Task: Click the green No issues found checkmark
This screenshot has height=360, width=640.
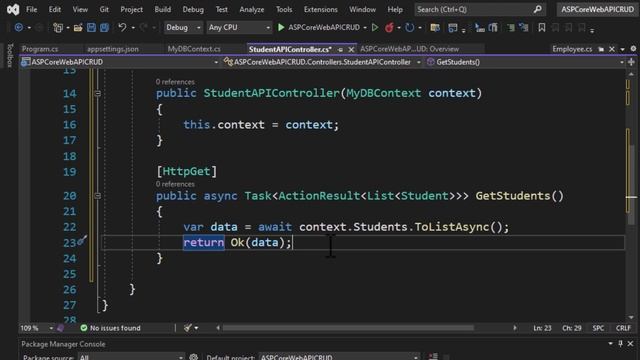Action: point(84,328)
